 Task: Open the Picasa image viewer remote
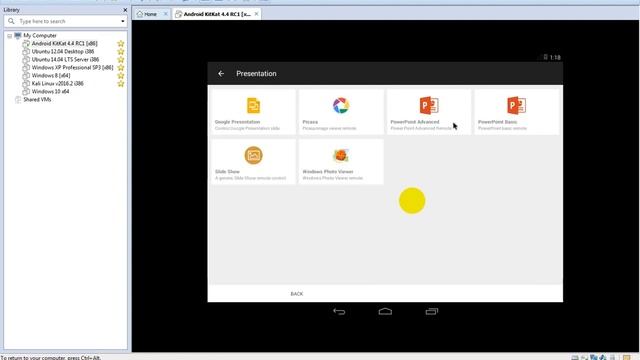coord(341,112)
